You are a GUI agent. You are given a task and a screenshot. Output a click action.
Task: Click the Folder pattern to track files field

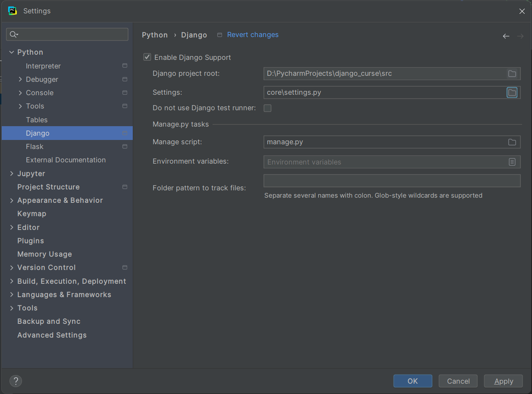392,181
